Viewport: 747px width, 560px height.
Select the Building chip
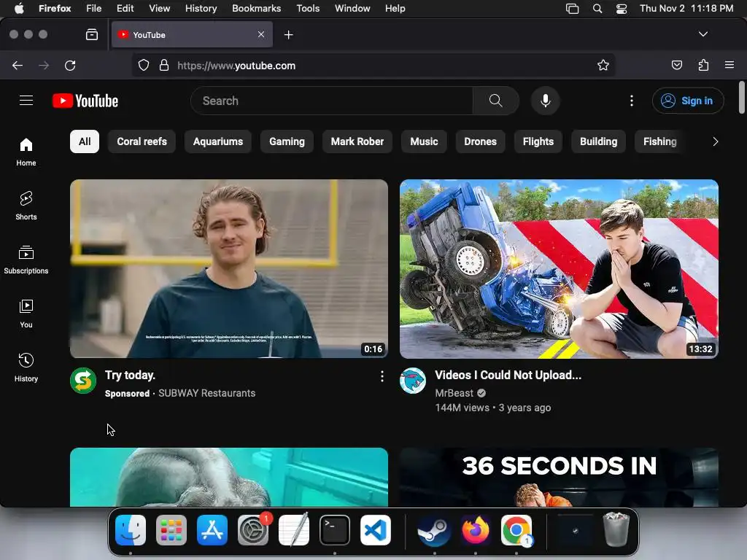pos(598,141)
